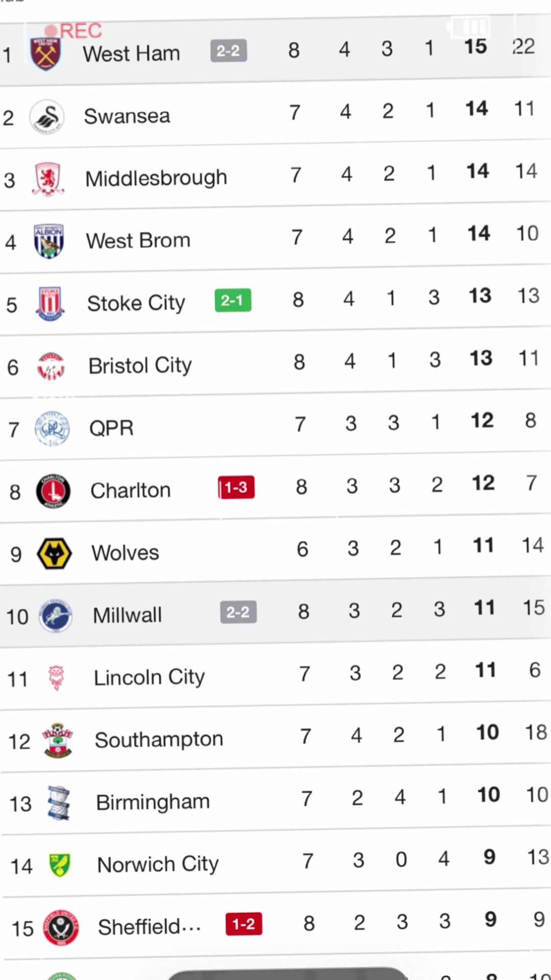Open the West Ham 2-2 live score
This screenshot has width=551, height=980.
click(229, 51)
